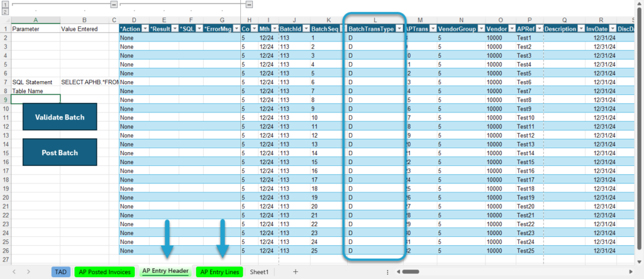Image resolution: width=644 pixels, height=279 pixels.
Task: Open the Description column filter dropdown
Action: [580, 29]
